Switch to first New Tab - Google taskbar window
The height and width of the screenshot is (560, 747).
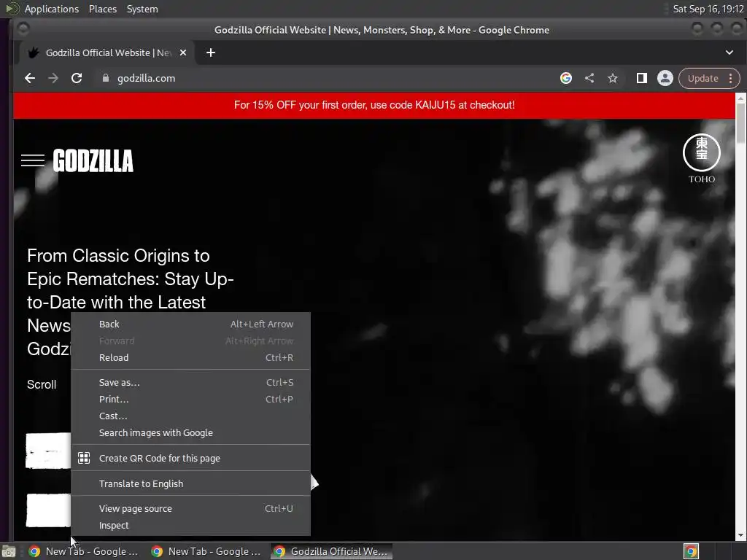click(x=84, y=551)
